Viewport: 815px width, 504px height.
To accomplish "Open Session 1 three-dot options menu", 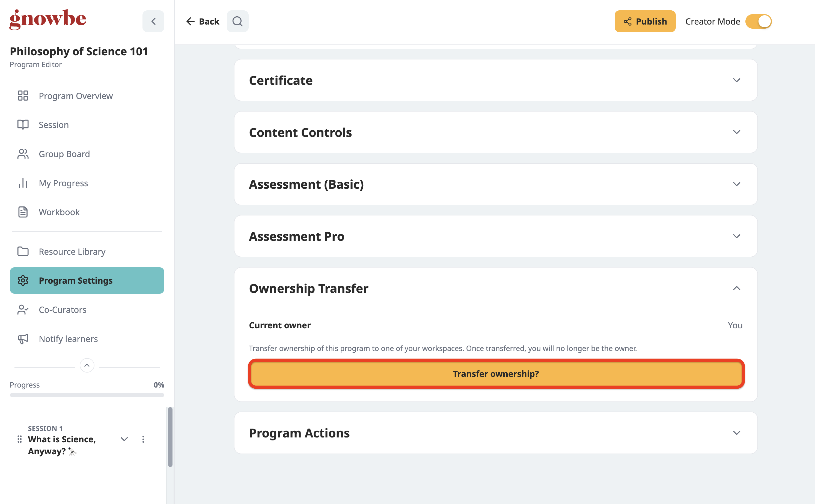I will click(143, 439).
